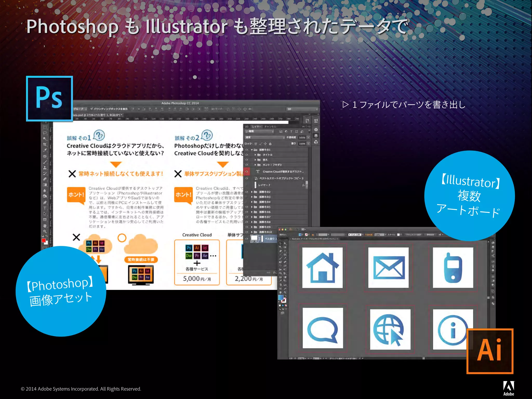The image size is (532, 399).
Task: Click the fx effects indicator on レイヤー 7
Action: (303, 185)
